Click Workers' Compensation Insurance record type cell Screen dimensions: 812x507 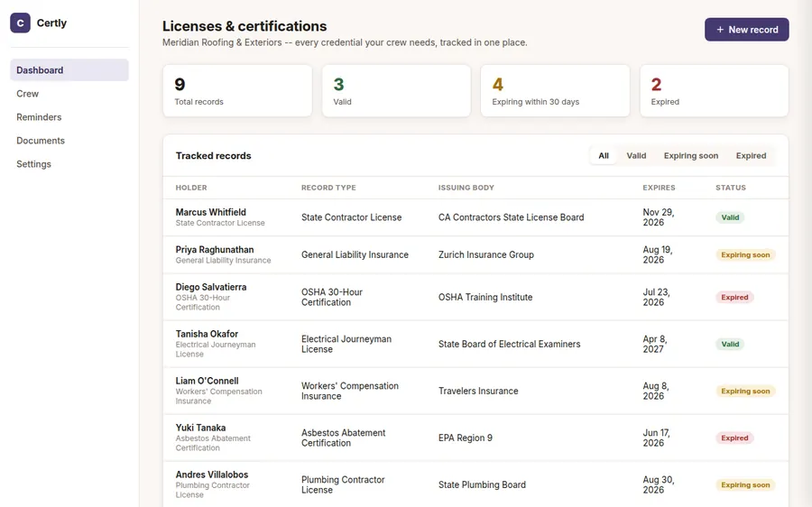coord(349,391)
